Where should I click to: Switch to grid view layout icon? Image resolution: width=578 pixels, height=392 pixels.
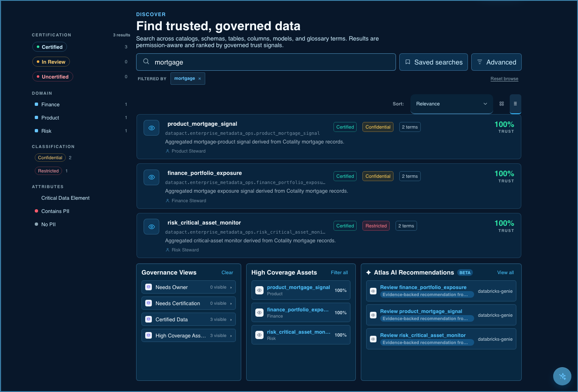(501, 104)
